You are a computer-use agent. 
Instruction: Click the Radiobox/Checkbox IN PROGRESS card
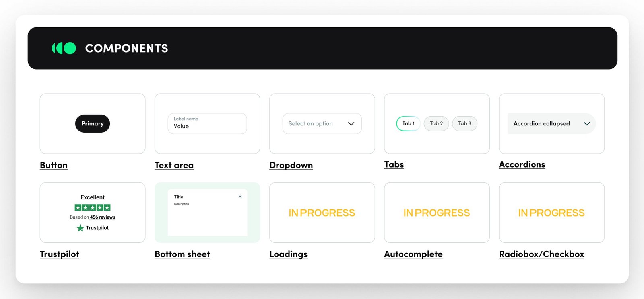coord(551,213)
